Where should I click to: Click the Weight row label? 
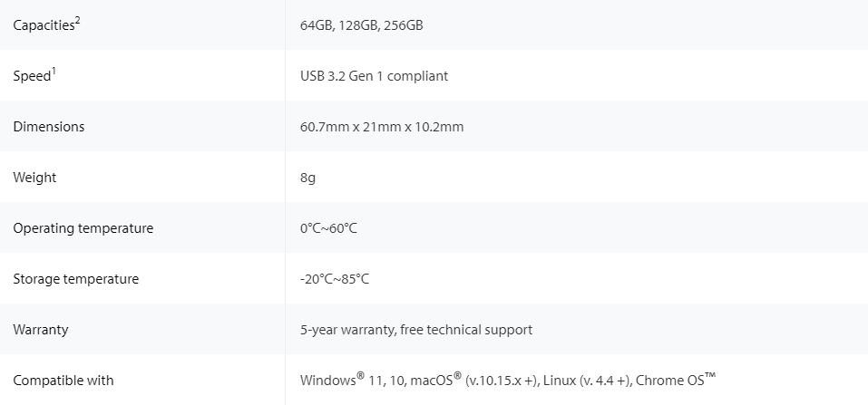point(34,178)
